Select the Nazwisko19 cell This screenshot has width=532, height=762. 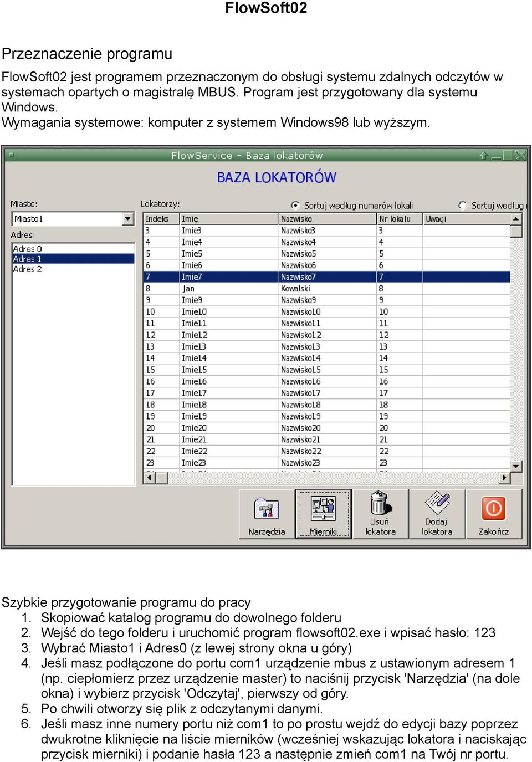327,416
